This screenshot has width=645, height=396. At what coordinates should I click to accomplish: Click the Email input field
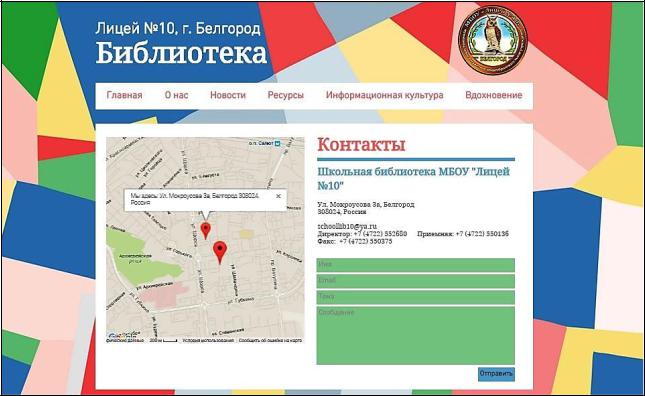[415, 281]
